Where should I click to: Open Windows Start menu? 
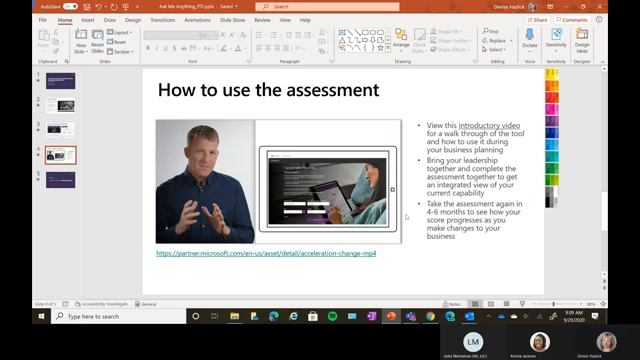41,316
